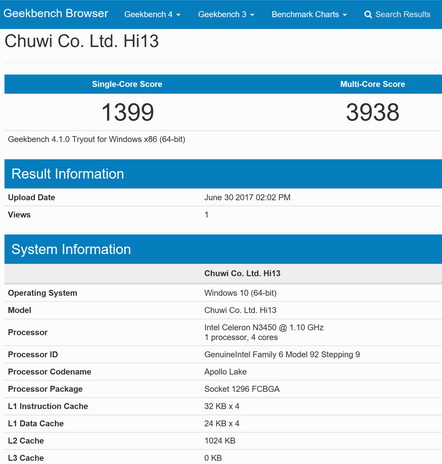Click the Views row label

pos(19,215)
